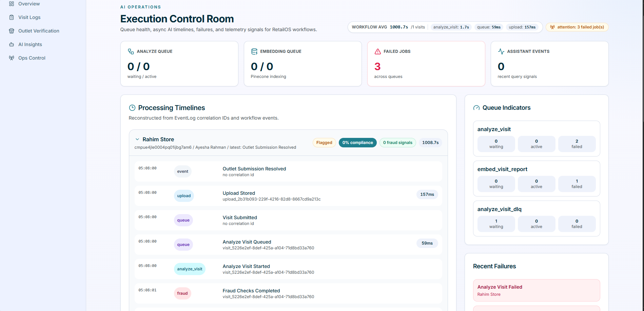Click the Outlet Submission Resolved timeline row

[x=288, y=171]
